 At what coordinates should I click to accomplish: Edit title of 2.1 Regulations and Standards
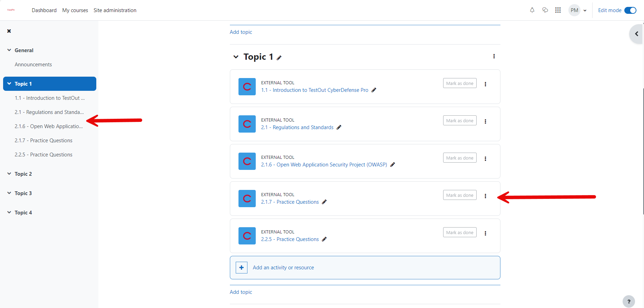[x=339, y=127]
